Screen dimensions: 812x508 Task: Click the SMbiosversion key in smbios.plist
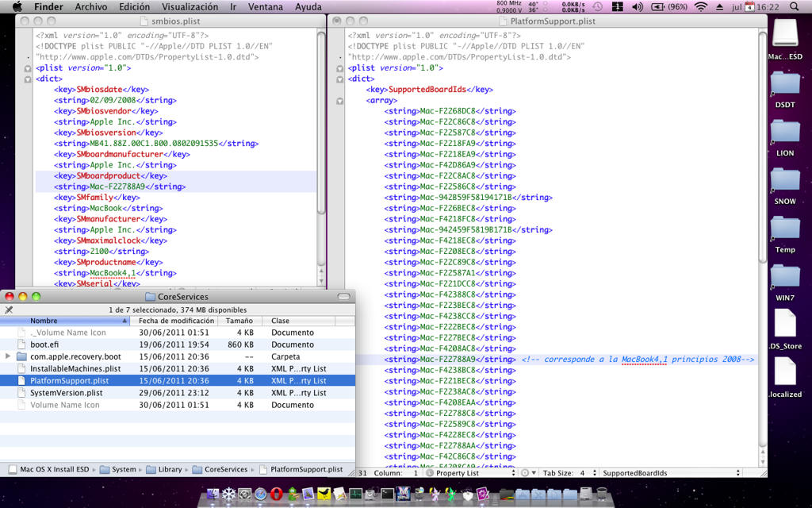(106, 133)
